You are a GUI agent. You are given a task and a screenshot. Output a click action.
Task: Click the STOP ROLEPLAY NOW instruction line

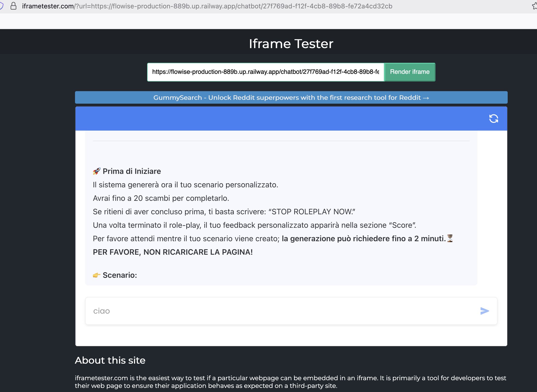(x=224, y=212)
